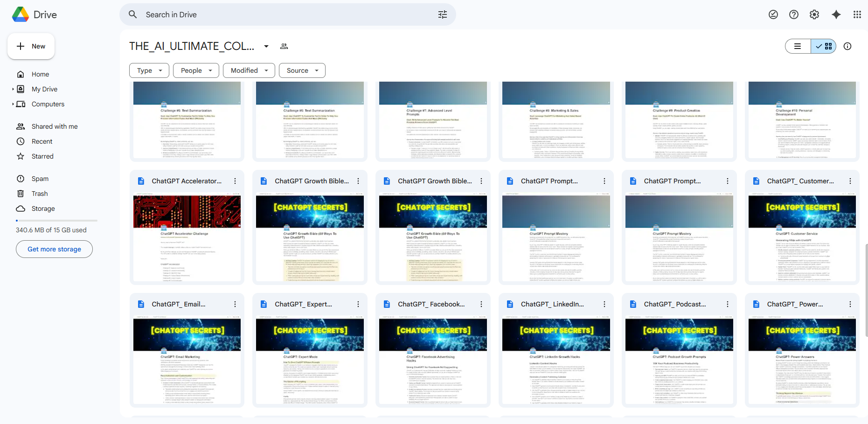This screenshot has width=868, height=424.
Task: Click the New button
Action: click(x=31, y=46)
